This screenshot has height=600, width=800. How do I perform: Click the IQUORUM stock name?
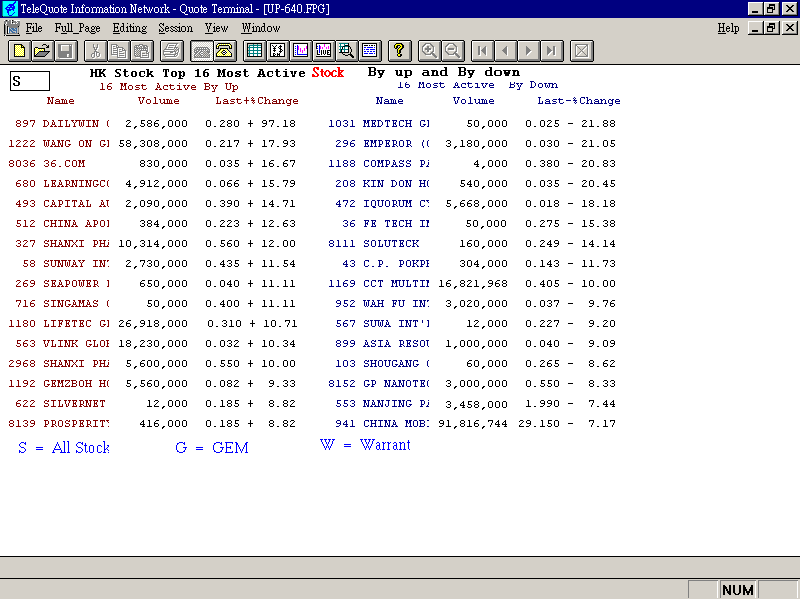point(396,204)
